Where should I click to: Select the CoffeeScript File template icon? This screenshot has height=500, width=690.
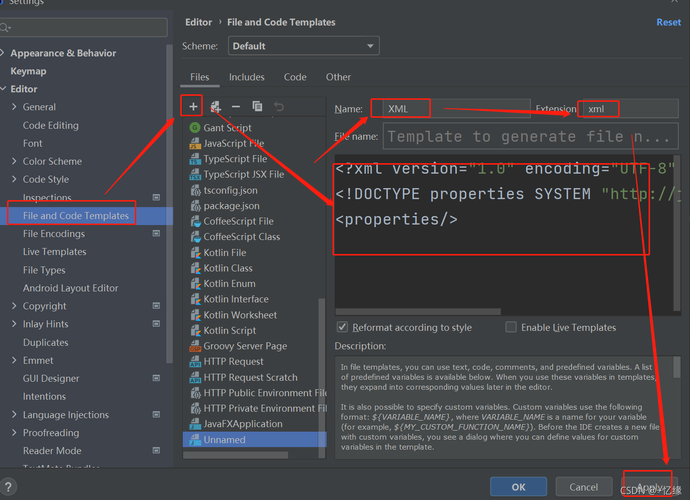pyautogui.click(x=195, y=221)
